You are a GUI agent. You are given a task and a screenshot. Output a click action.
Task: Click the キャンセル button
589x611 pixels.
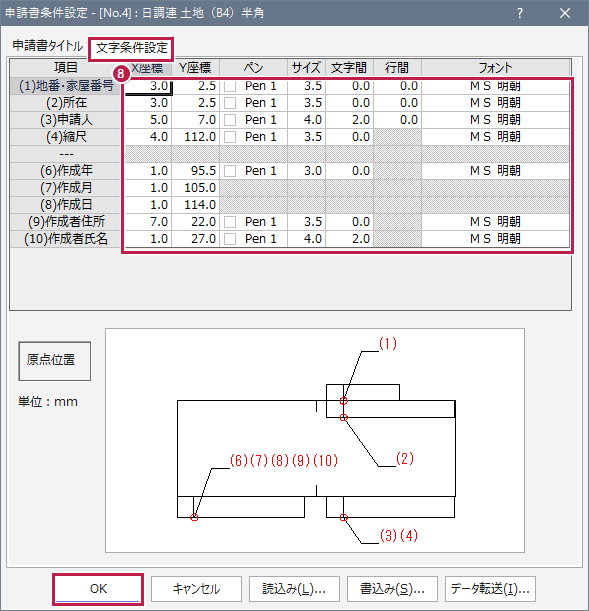pos(196,589)
